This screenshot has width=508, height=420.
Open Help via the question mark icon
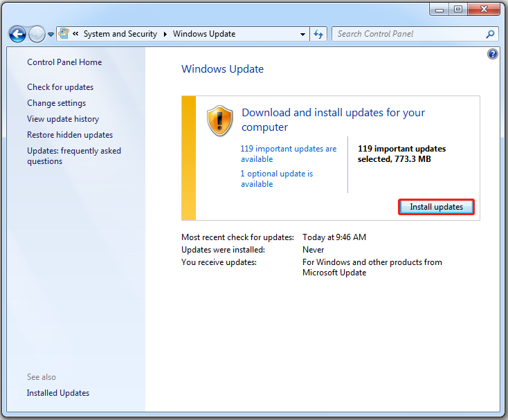[x=493, y=54]
